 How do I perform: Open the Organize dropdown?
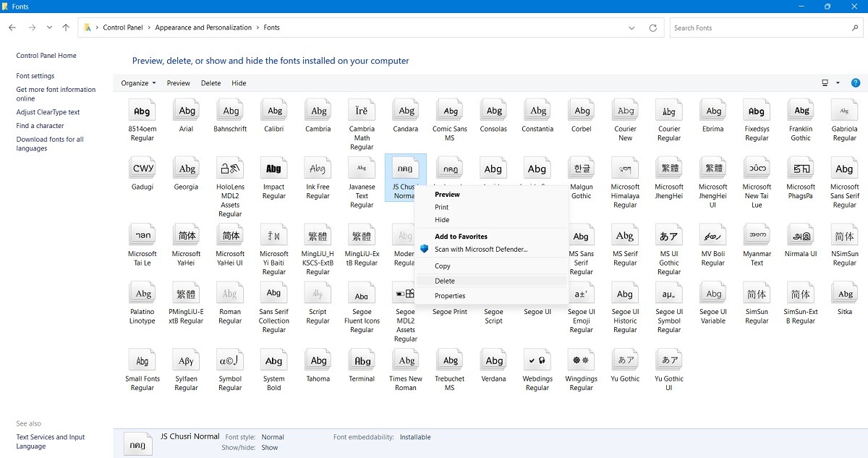click(x=137, y=82)
